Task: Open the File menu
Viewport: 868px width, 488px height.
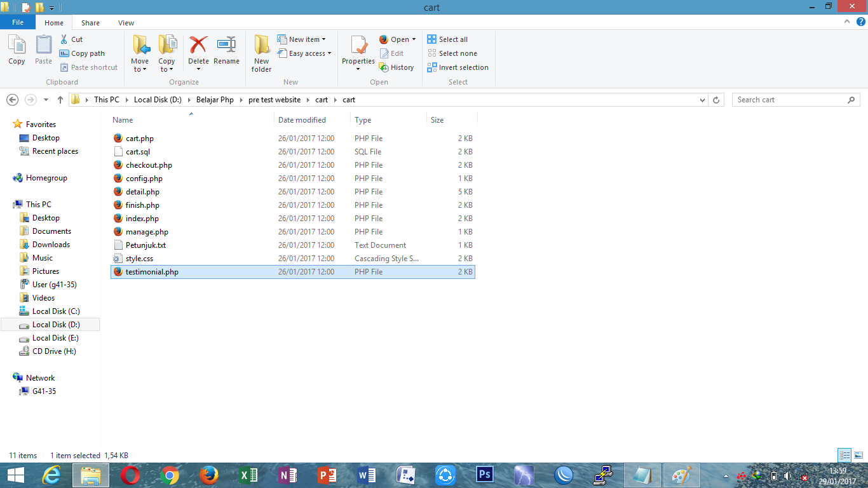Action: pos(18,22)
